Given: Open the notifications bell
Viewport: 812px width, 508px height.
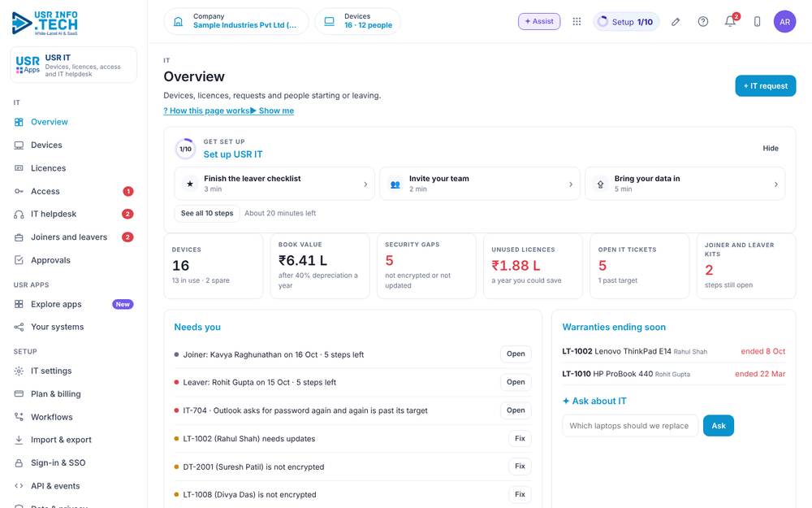Looking at the screenshot, I should point(730,22).
